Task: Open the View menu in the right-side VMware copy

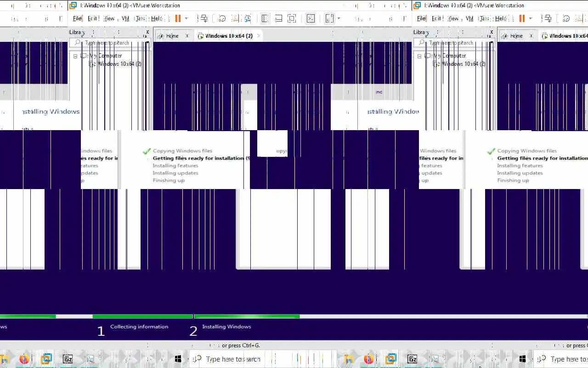Action: 453,18
